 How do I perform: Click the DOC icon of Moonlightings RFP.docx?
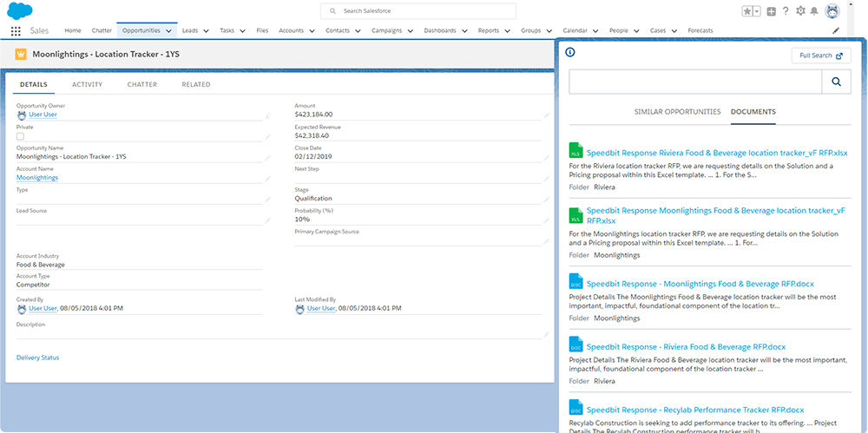coord(576,281)
